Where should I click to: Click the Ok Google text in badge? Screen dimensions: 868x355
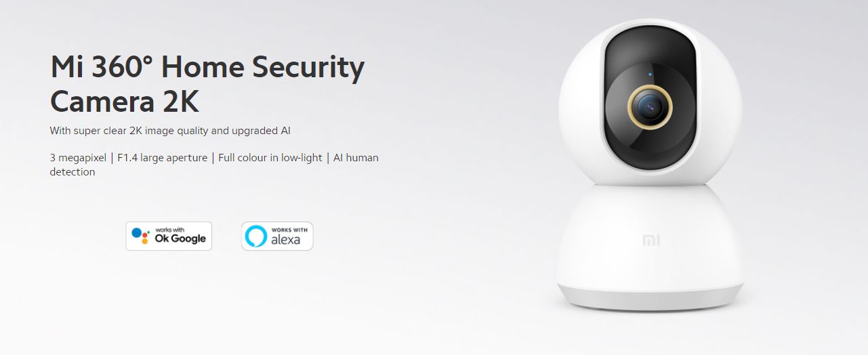coord(180,239)
